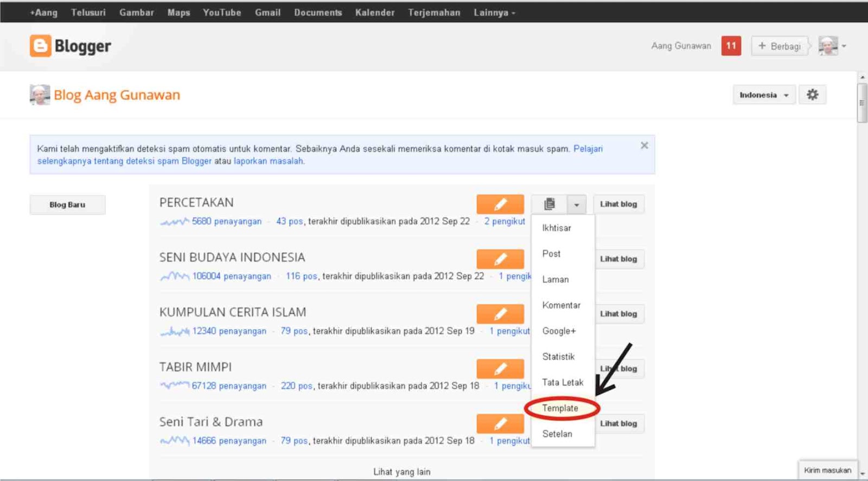
Task: Create new post for PERCETAKAN blog
Action: pyautogui.click(x=500, y=204)
